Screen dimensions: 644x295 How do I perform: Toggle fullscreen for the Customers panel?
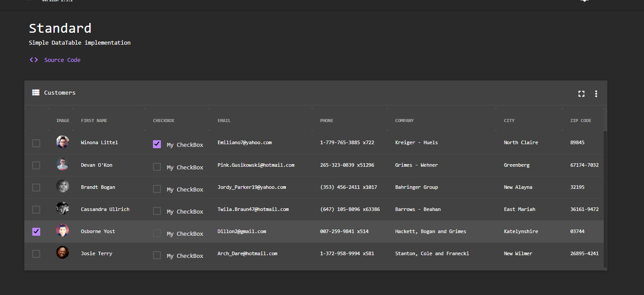[581, 94]
